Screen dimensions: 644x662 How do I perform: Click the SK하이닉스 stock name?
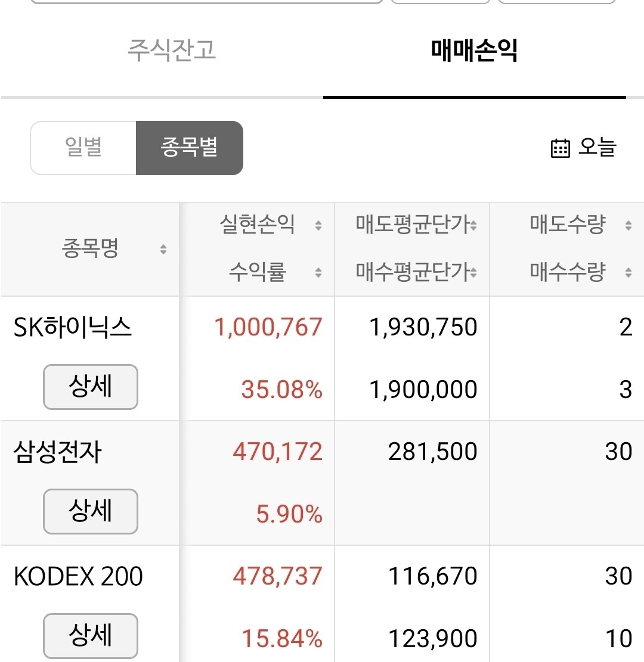click(73, 327)
